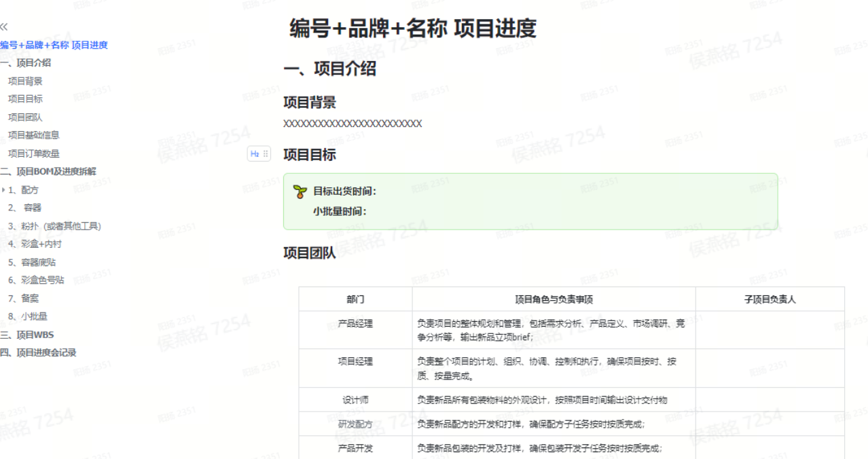Click the seedling emoji in the green callout
This screenshot has height=459, width=868.
point(300,191)
